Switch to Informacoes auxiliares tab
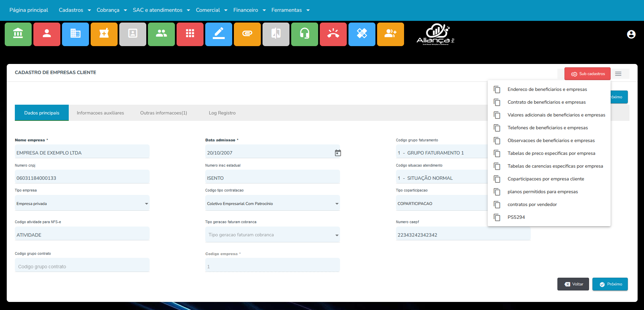644x310 pixels. pos(100,113)
